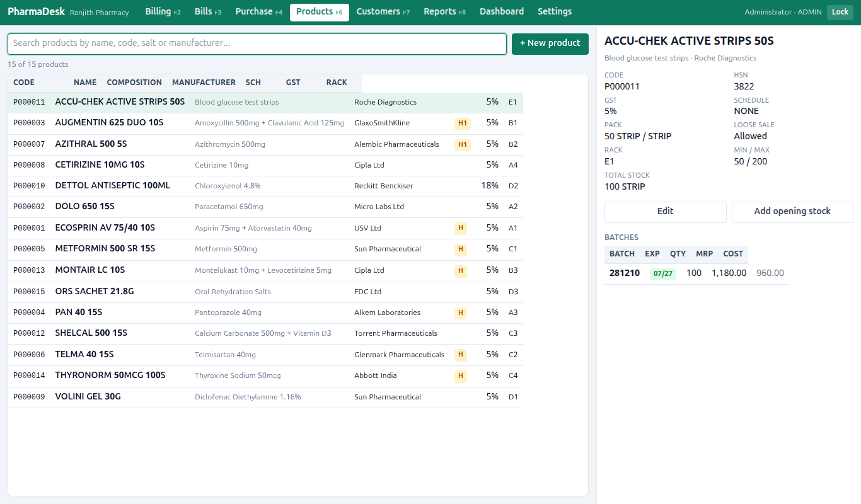Screen dimensions: 861x504
Task: Open the Billing tab
Action: 163,12
